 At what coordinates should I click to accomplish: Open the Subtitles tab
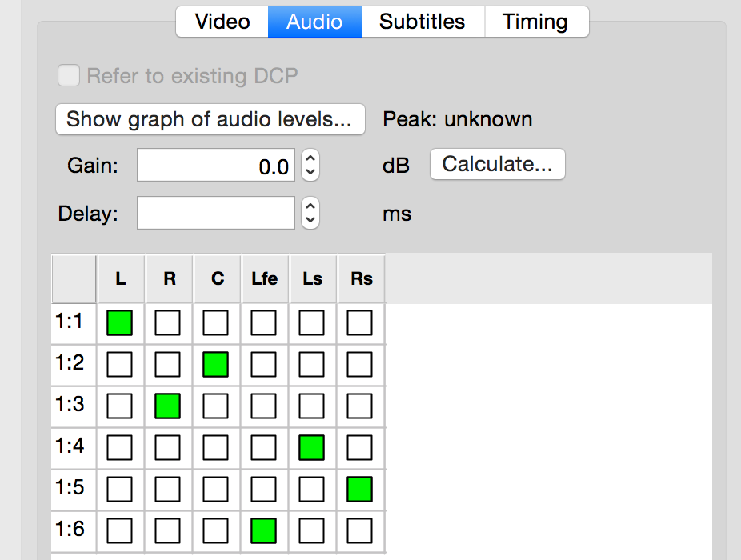pyautogui.click(x=423, y=22)
